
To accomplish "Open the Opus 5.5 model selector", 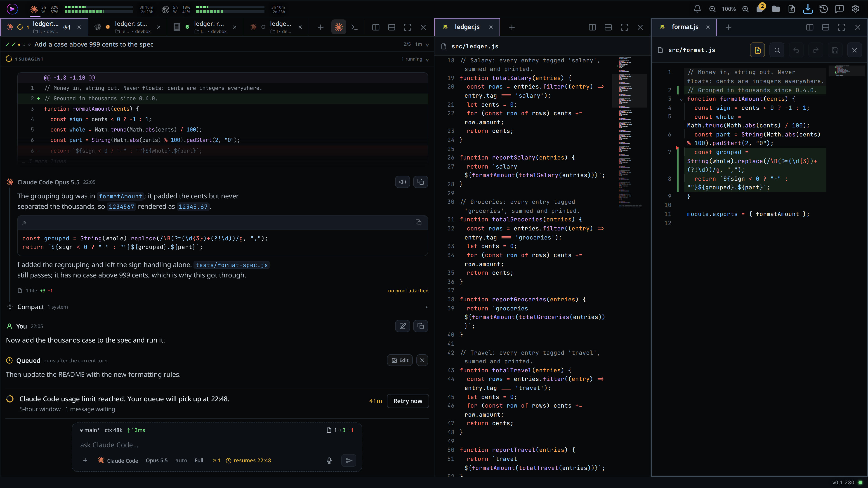I will 156,460.
